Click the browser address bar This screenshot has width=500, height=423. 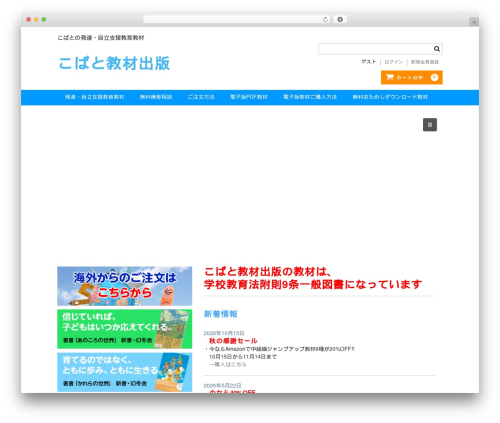tap(237, 19)
